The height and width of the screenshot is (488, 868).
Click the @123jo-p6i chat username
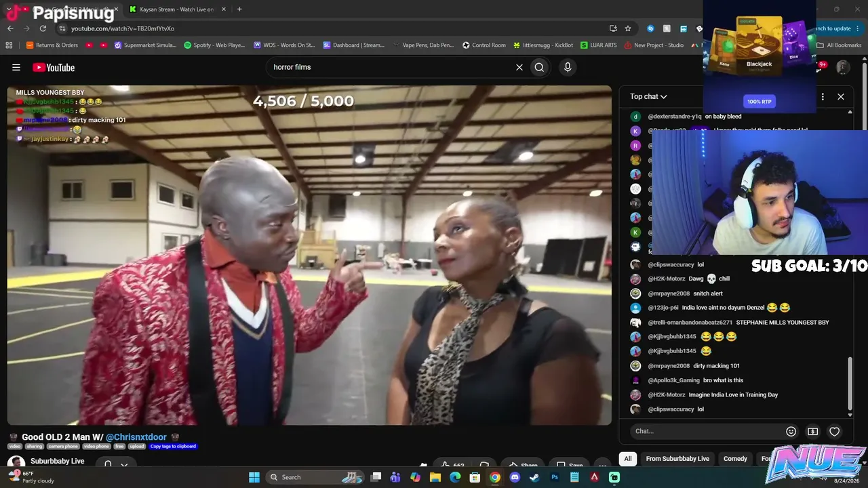coord(663,308)
